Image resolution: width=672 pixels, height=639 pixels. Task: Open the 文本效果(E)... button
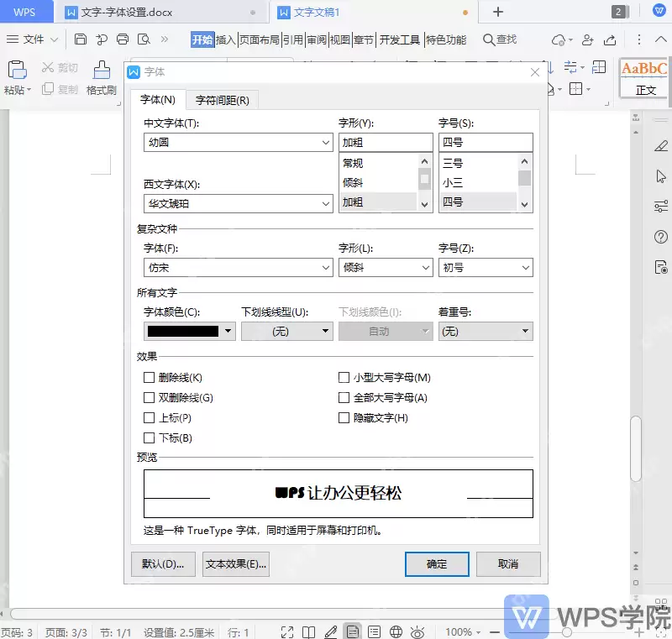[x=236, y=564]
